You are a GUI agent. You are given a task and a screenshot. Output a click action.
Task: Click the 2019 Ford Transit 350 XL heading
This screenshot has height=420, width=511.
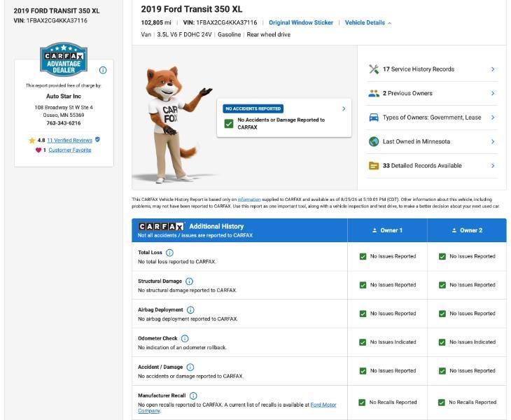pos(192,9)
